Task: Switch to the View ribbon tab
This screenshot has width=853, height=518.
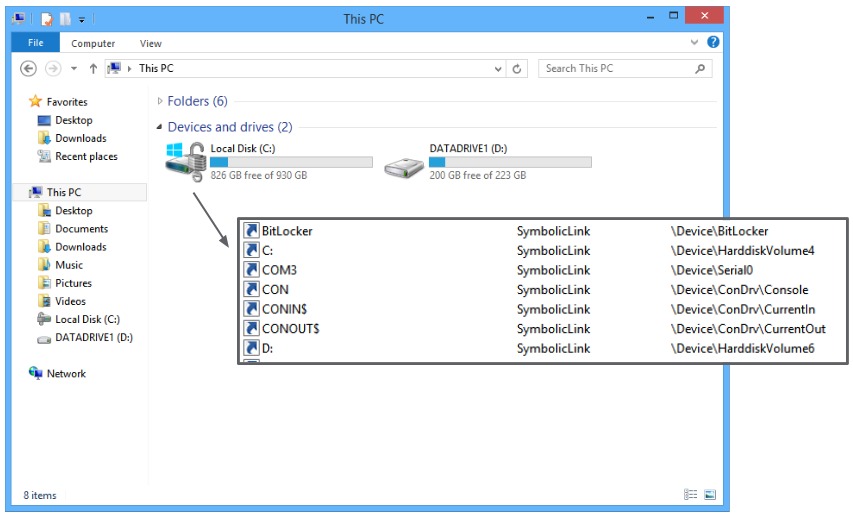Action: [x=150, y=44]
